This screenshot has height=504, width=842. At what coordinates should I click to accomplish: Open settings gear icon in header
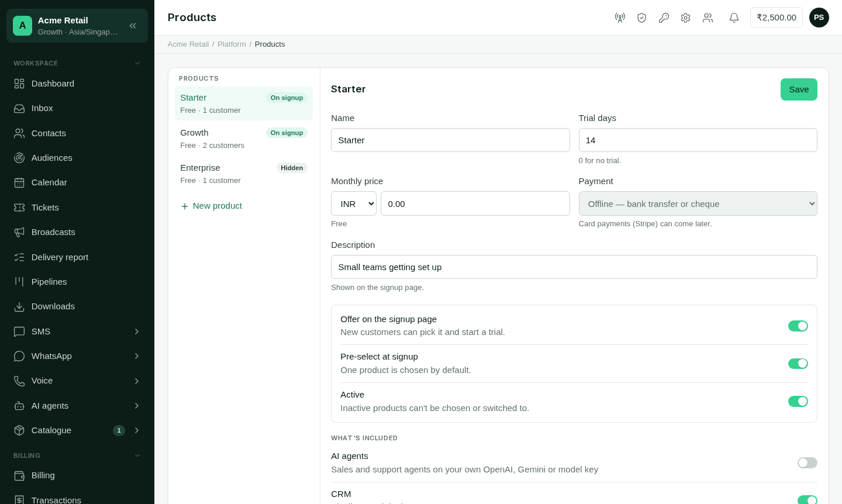click(x=685, y=18)
